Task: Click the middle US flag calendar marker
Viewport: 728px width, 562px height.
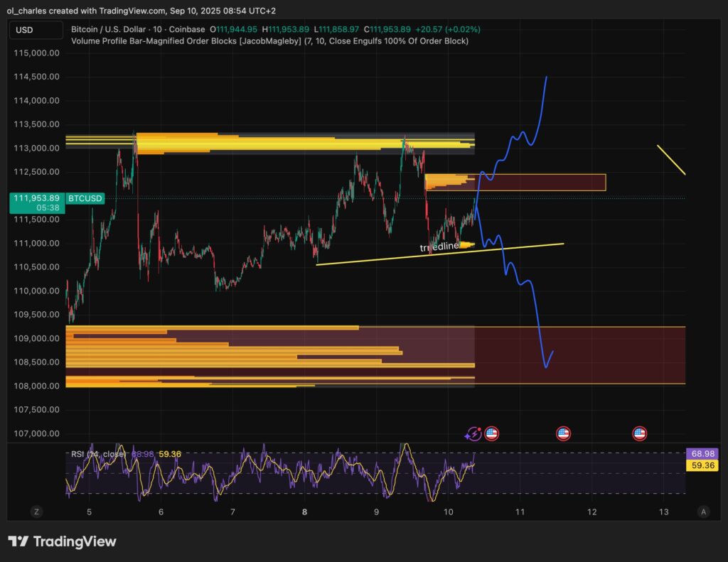Action: (x=564, y=433)
